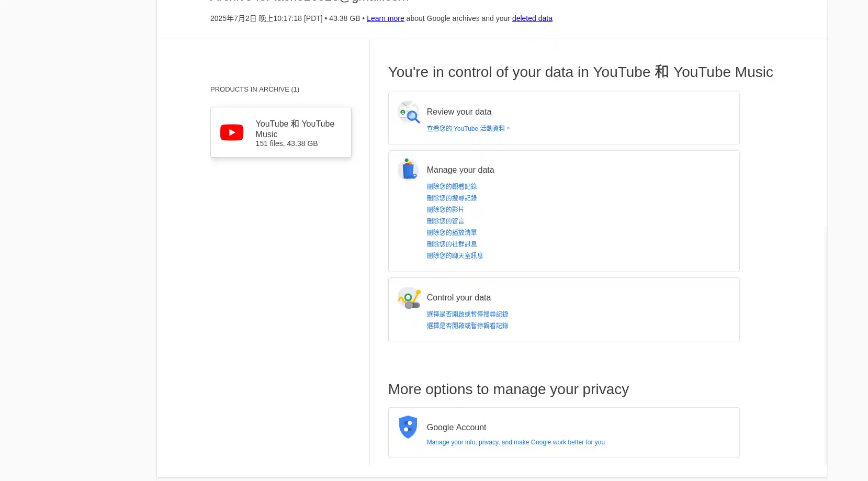The width and height of the screenshot is (868, 481).
Task: Open Manage your info, privacy link
Action: [x=515, y=442]
